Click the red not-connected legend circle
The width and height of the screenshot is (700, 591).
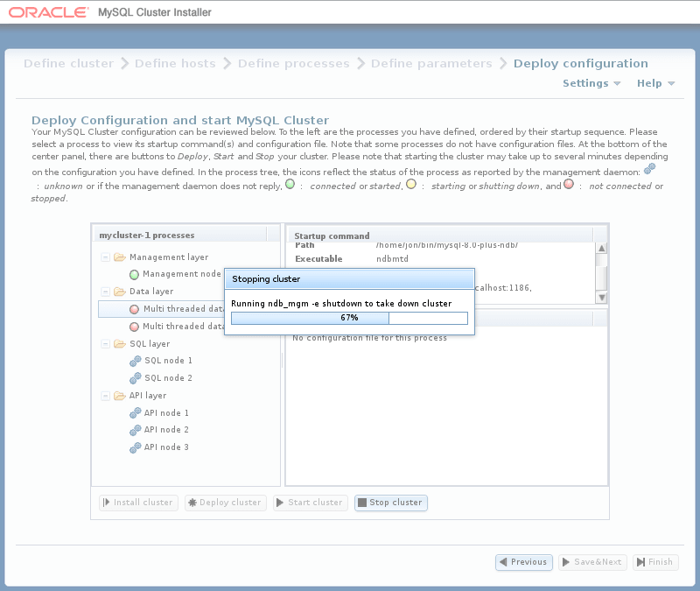pos(568,184)
